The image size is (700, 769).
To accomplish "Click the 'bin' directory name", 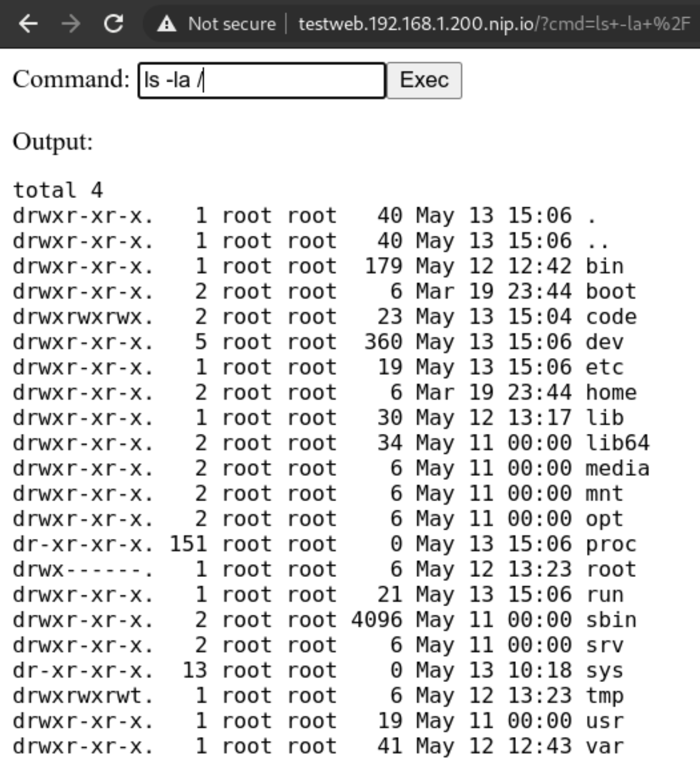I will click(x=605, y=266).
